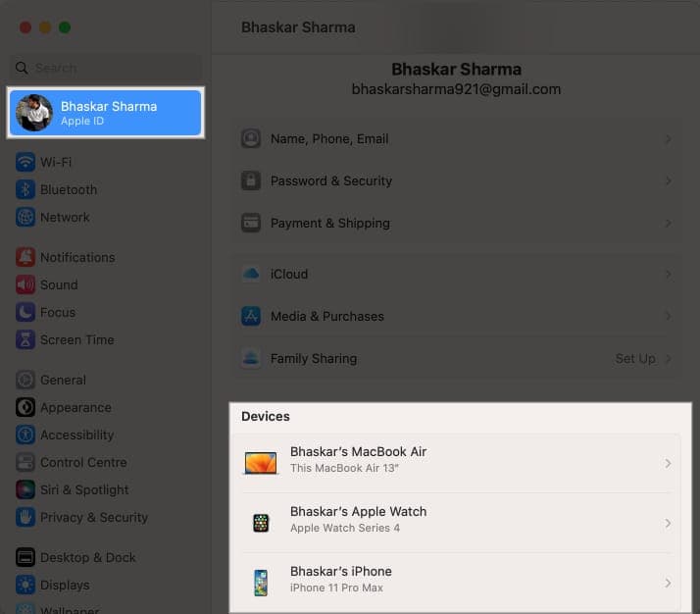Screen dimensions: 700x614
Task: Expand Payment & Shipping chevron
Action: coord(668,223)
